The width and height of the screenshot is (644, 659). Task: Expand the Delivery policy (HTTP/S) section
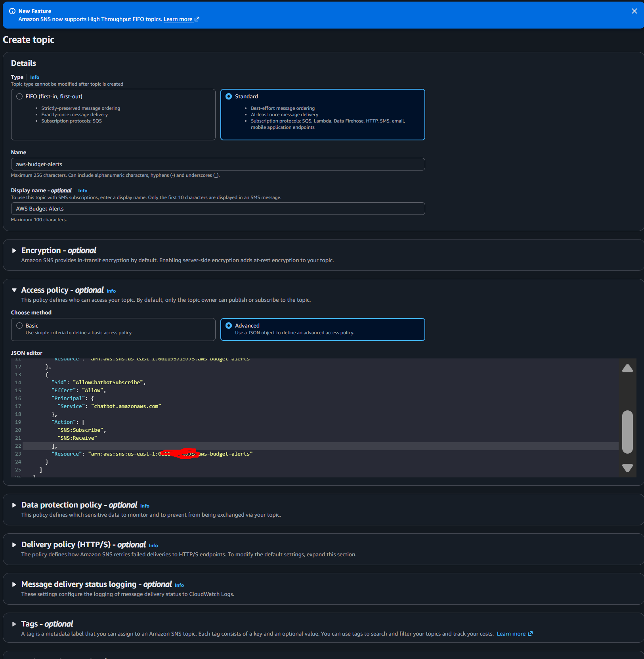[x=14, y=545]
